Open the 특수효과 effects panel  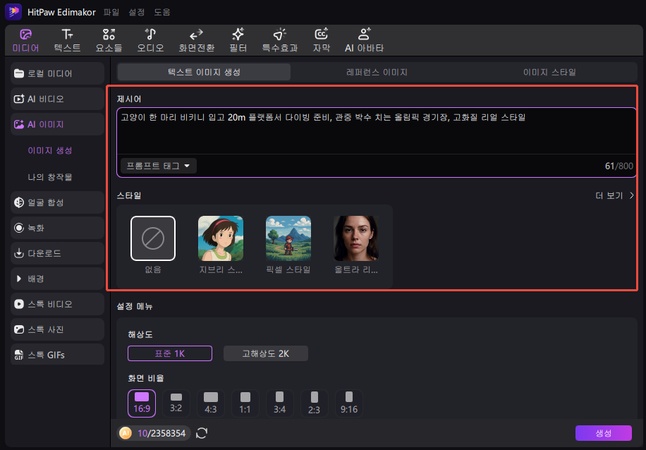[280, 40]
